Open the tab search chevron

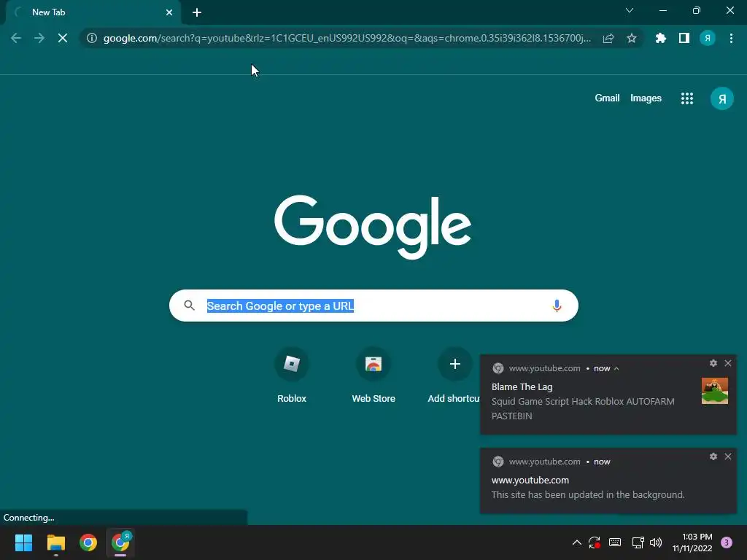pyautogui.click(x=630, y=10)
